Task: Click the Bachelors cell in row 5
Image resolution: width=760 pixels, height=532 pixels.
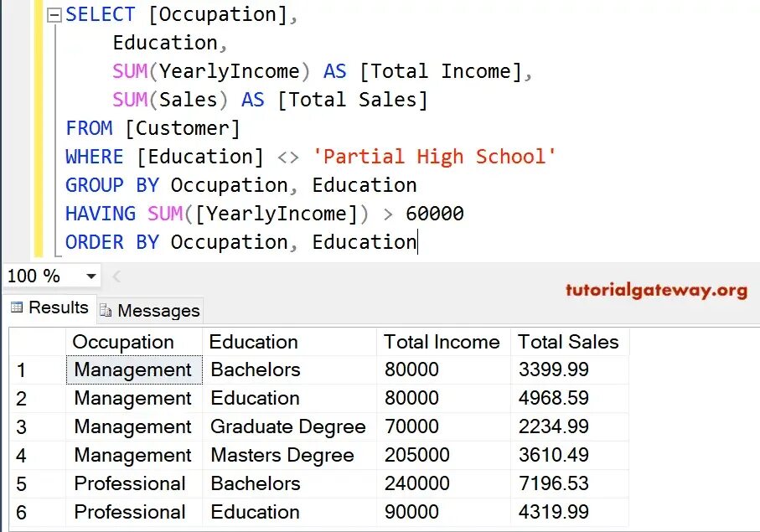Action: coord(289,484)
